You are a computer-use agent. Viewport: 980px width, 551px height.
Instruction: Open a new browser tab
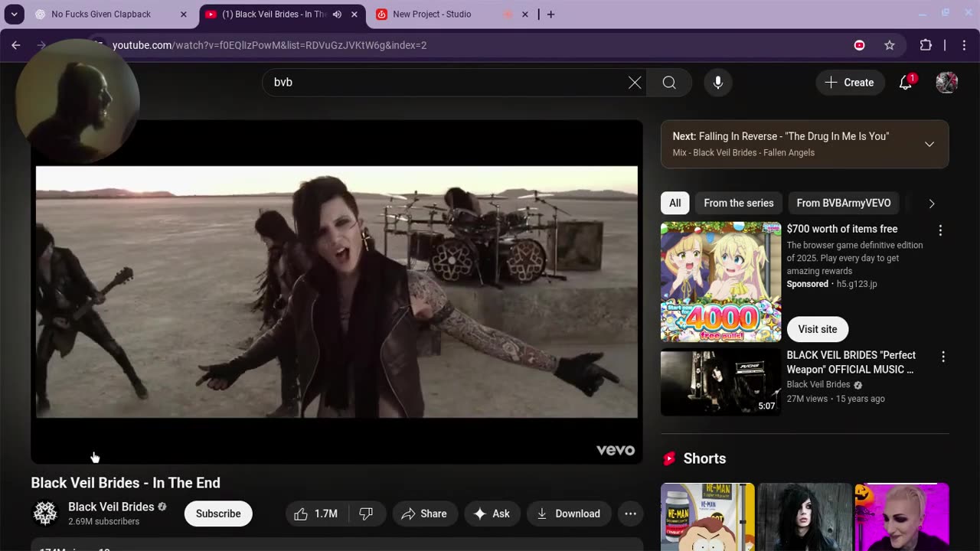point(550,14)
